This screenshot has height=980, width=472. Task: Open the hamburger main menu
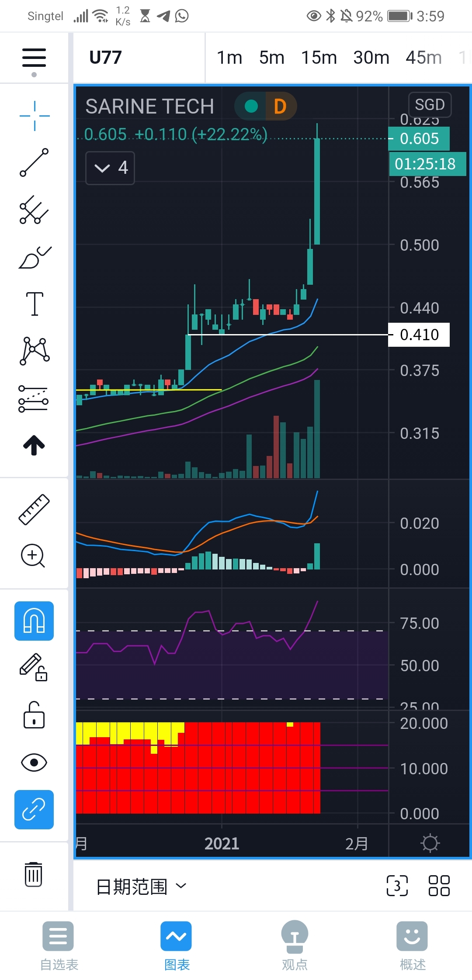click(34, 58)
